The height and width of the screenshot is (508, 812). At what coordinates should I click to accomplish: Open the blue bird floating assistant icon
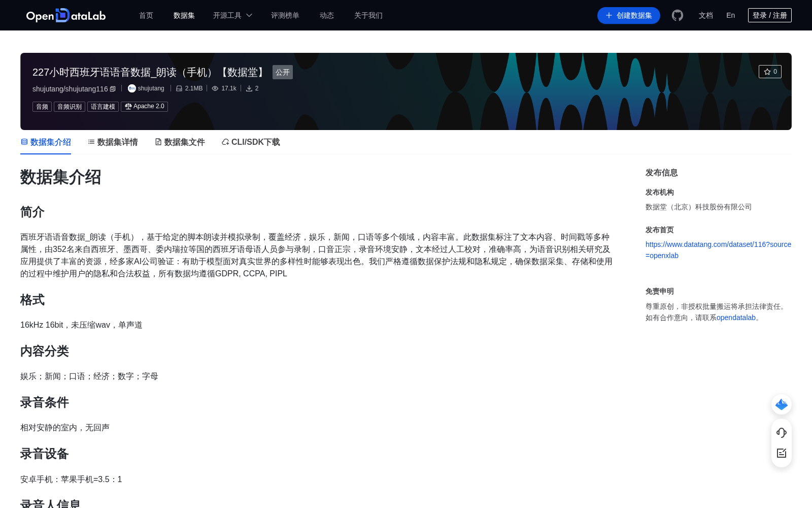[x=782, y=404]
